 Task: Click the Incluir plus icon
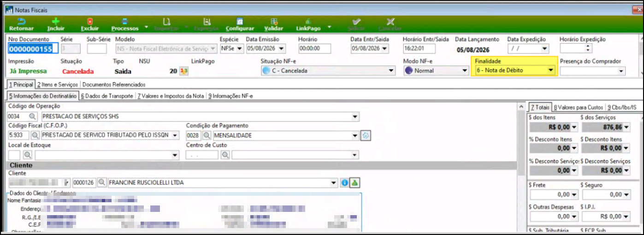click(x=56, y=21)
